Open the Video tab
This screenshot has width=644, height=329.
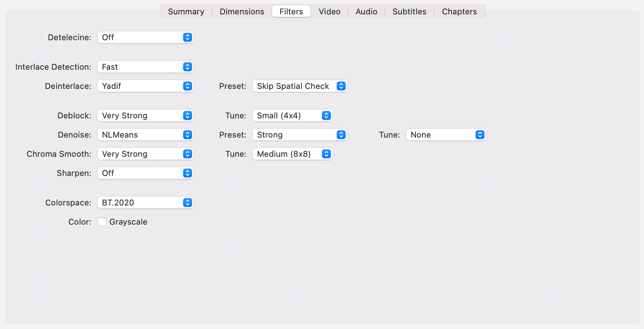click(x=330, y=11)
